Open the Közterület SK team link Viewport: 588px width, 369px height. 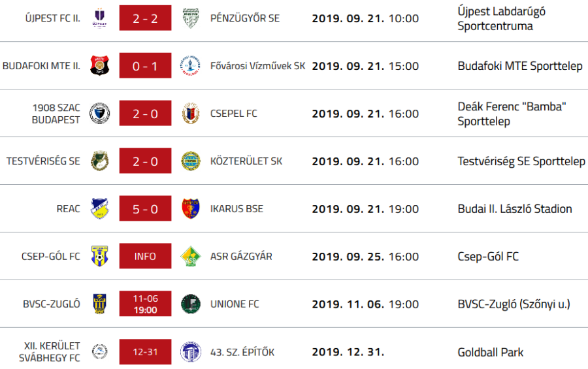click(x=246, y=161)
